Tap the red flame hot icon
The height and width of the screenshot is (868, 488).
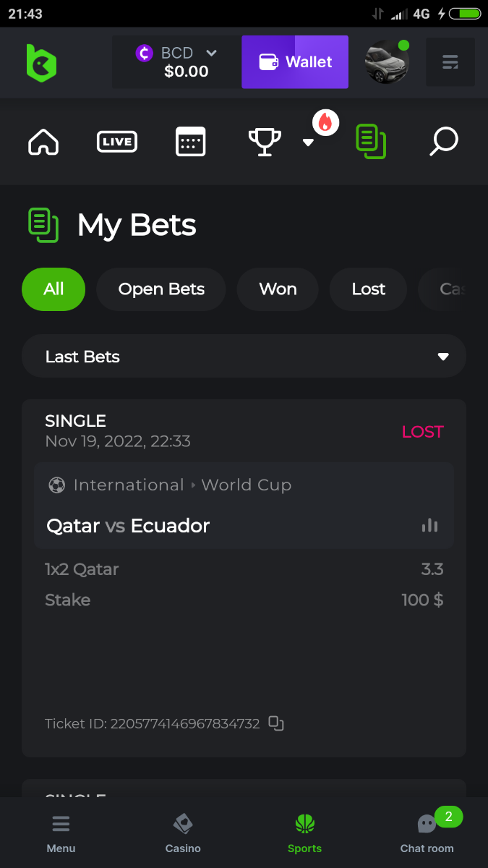325,123
